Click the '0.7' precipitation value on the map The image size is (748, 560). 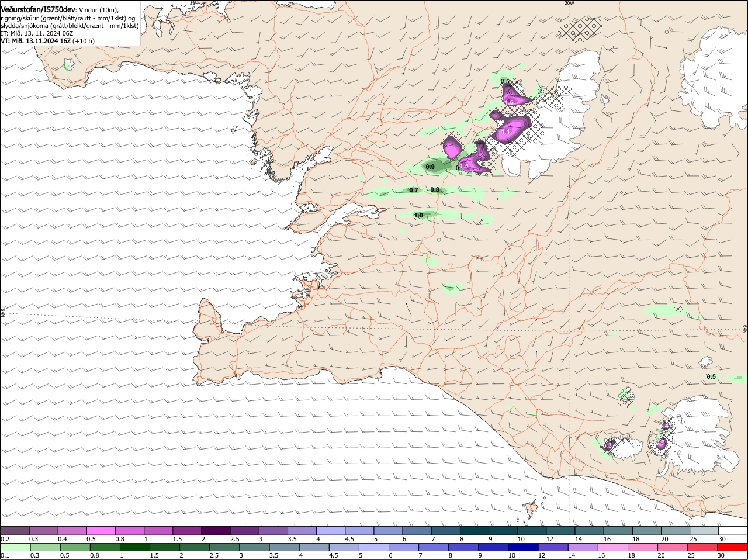click(414, 191)
